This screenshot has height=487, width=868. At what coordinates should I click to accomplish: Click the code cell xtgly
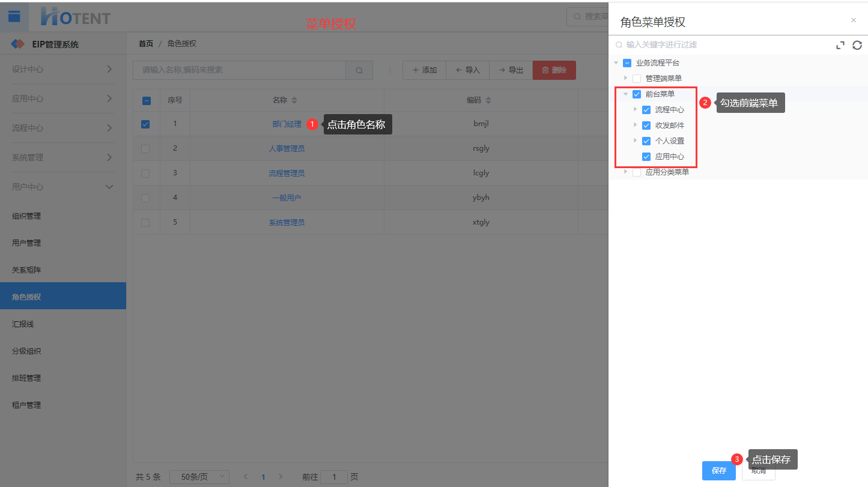pos(481,223)
